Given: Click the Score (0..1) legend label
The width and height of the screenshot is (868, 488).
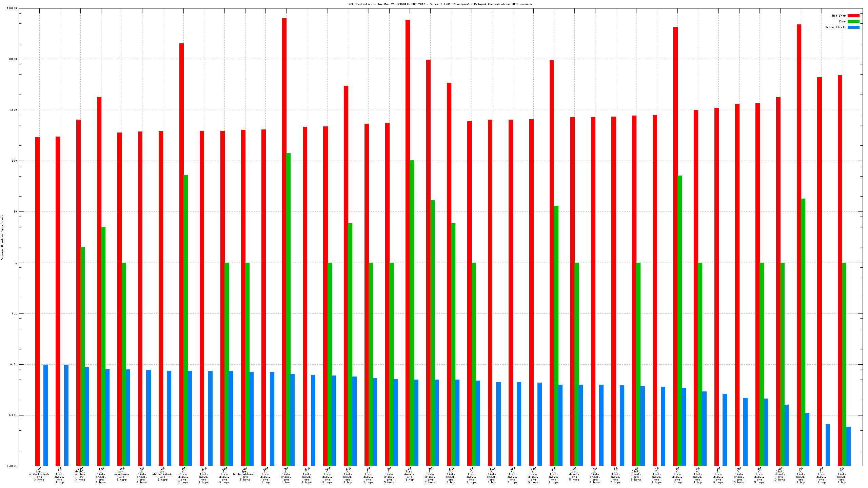Looking at the screenshot, I should point(835,27).
